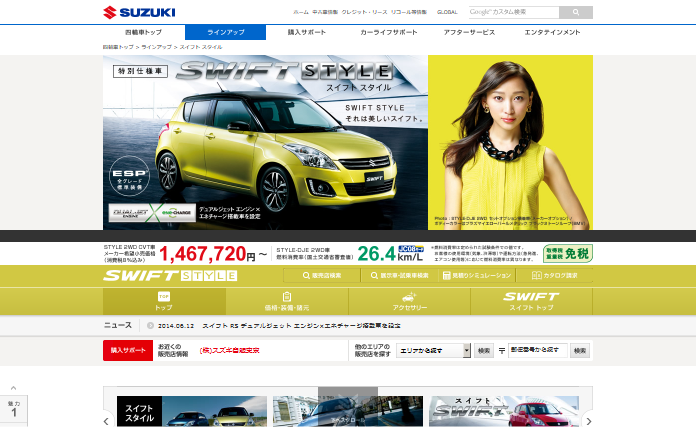The width and height of the screenshot is (696, 427).
Task: Open the クレジット・リース link
Action: (x=364, y=12)
